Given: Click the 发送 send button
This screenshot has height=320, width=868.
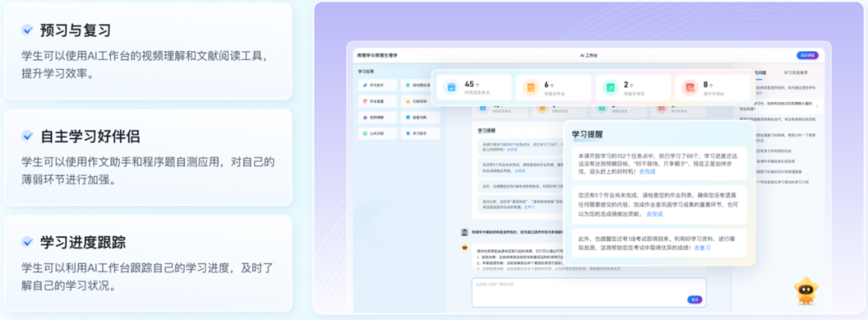Looking at the screenshot, I should [694, 300].
